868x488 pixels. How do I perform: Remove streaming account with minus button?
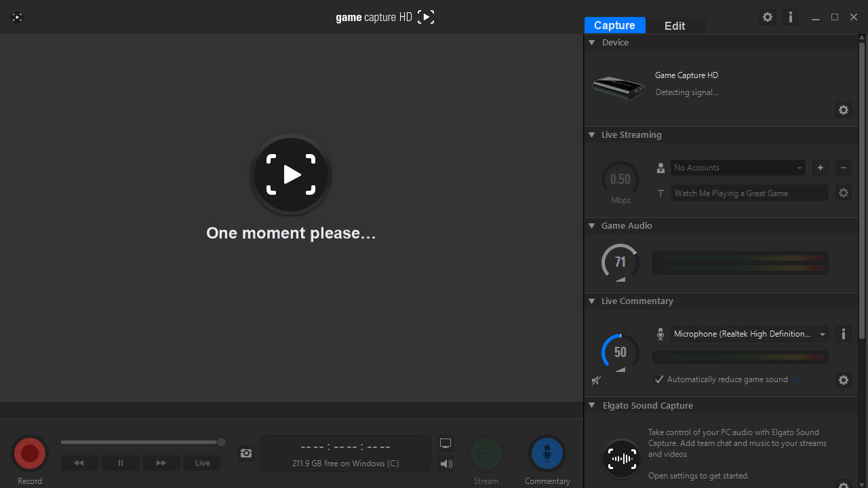[844, 168]
